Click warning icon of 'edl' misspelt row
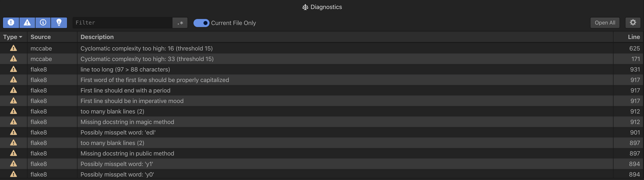 tap(13, 132)
